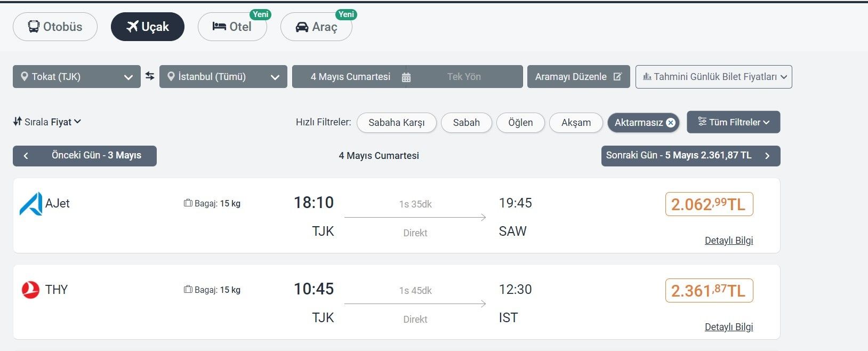Click the 19:45 arrival time

[x=515, y=203]
